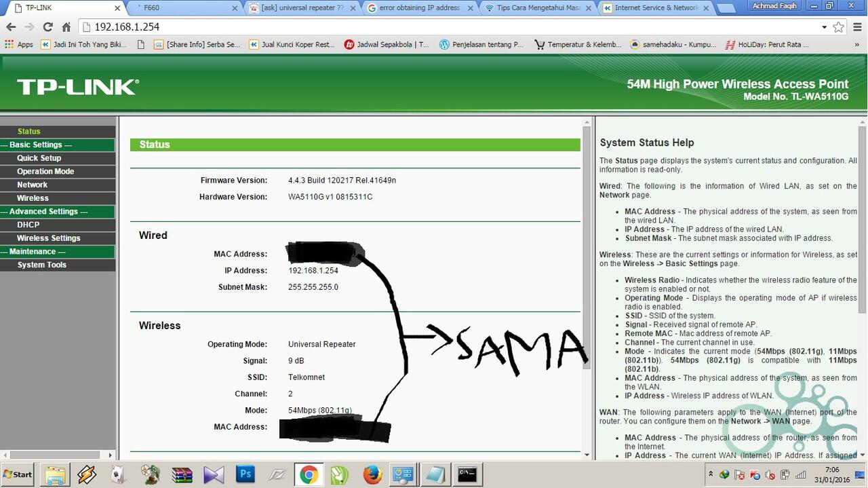Click the Achmad Faqih profile button
Viewport: 868px width, 488px height.
tap(774, 6)
